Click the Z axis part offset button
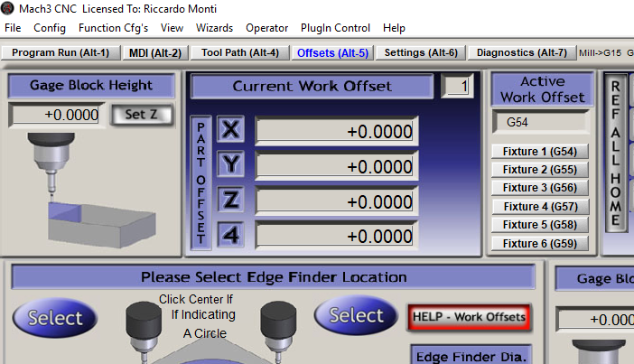This screenshot has height=364, width=634. pyautogui.click(x=231, y=201)
